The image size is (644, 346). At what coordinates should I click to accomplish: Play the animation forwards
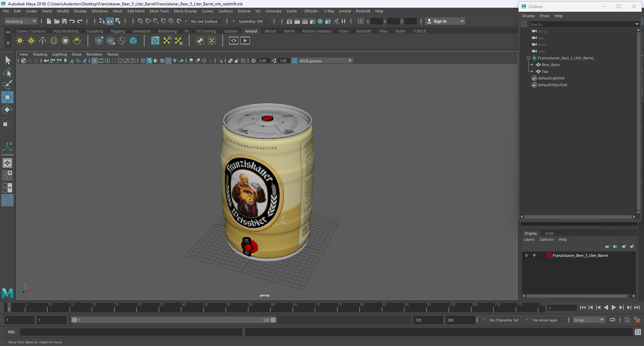click(613, 307)
